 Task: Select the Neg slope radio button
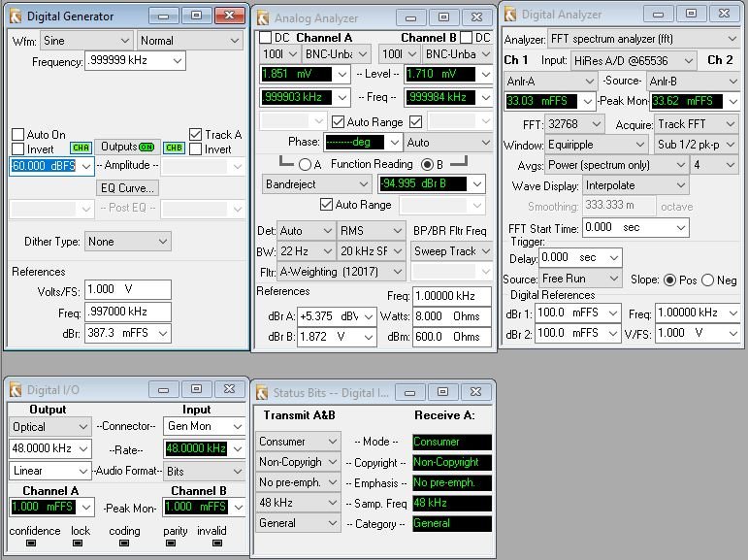pos(708,280)
